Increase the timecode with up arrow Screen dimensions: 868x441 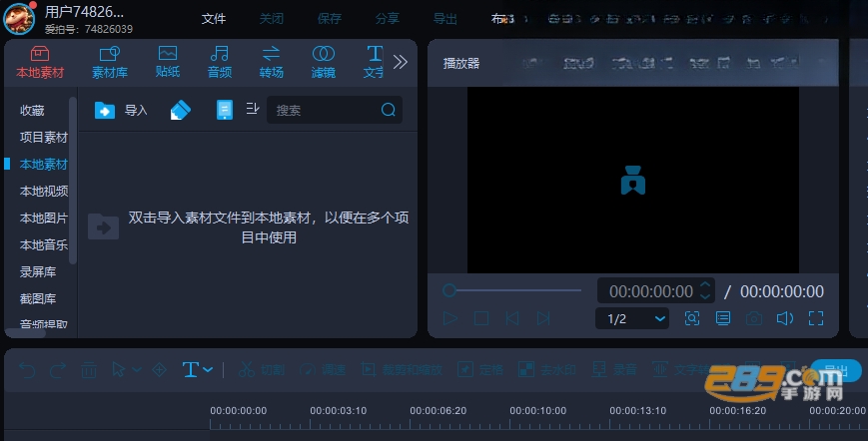click(705, 285)
